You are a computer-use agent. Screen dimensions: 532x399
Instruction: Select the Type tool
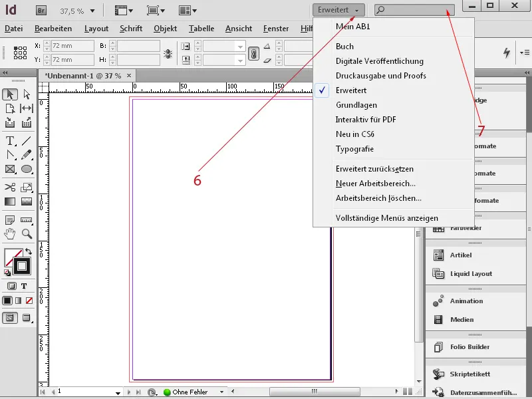[10, 141]
